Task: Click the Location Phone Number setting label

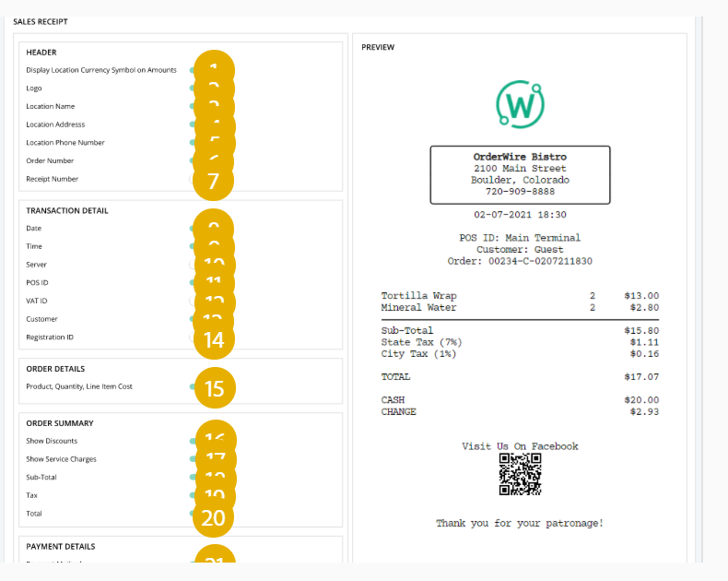Action: [65, 143]
